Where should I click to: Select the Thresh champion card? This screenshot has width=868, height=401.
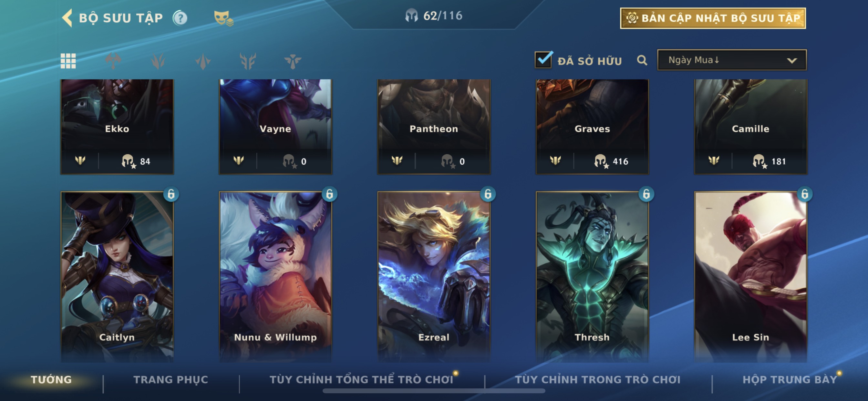click(x=592, y=277)
